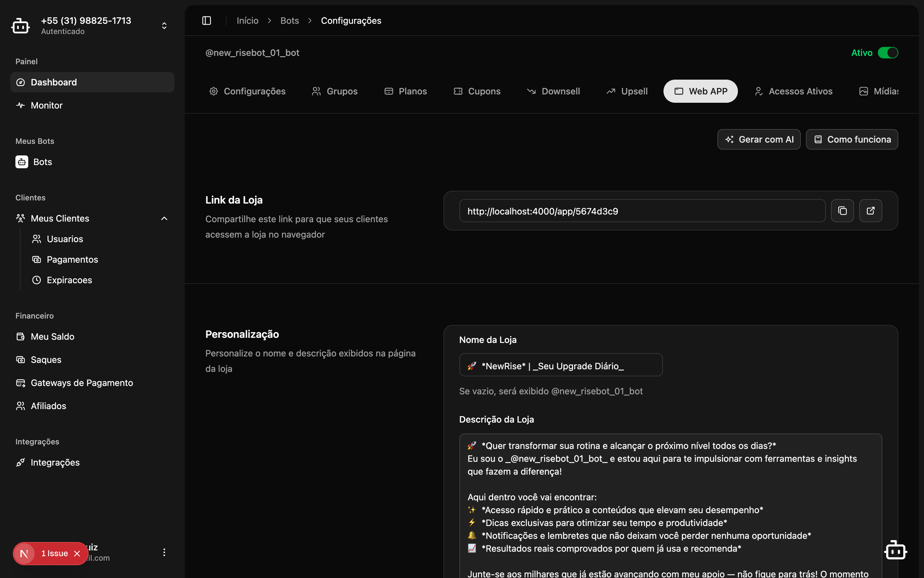Image resolution: width=924 pixels, height=578 pixels.
Task: Click Gerar com AI button
Action: pyautogui.click(x=759, y=140)
